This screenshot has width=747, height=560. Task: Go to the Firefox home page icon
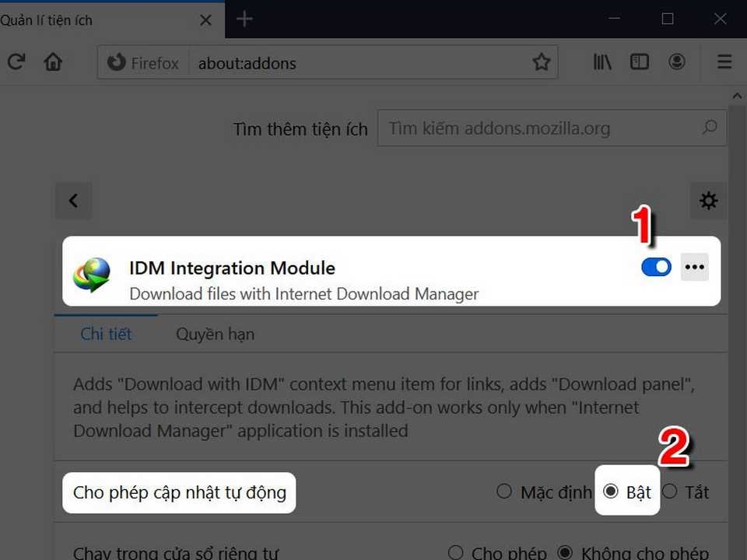(53, 62)
